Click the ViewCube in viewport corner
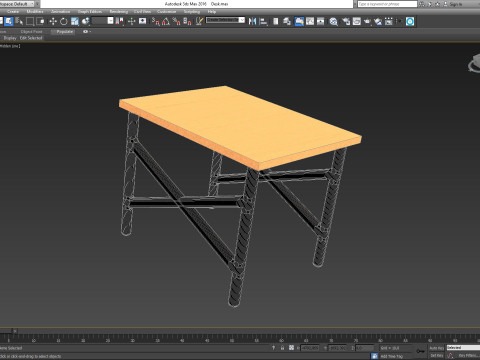This screenshot has height=360, width=480. tap(474, 63)
